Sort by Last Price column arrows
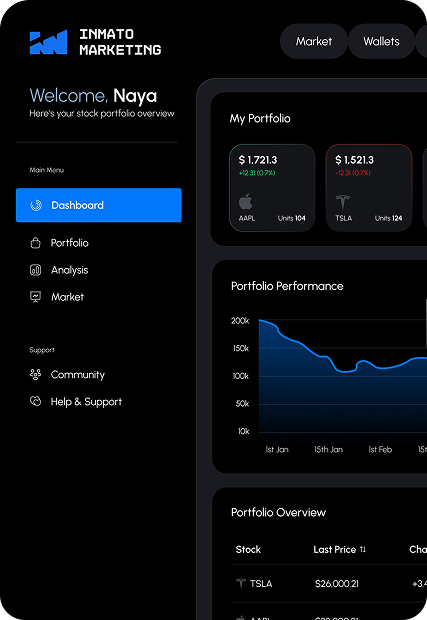This screenshot has width=427, height=620. [x=363, y=549]
